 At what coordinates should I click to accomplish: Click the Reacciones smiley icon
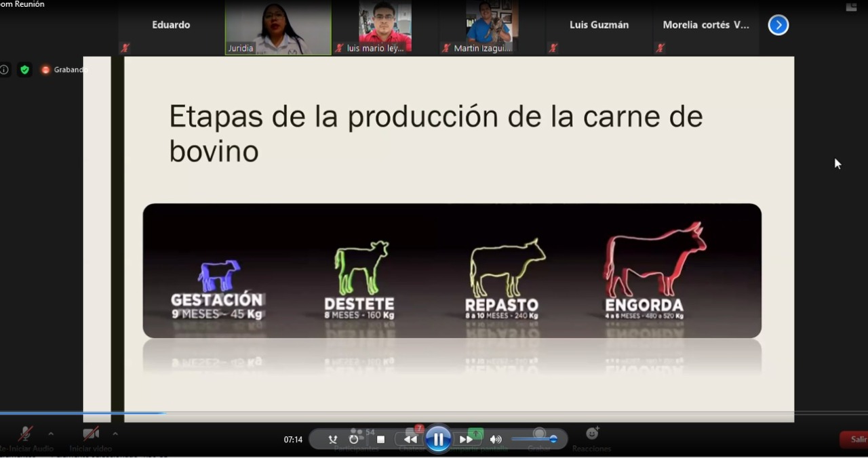[592, 434]
